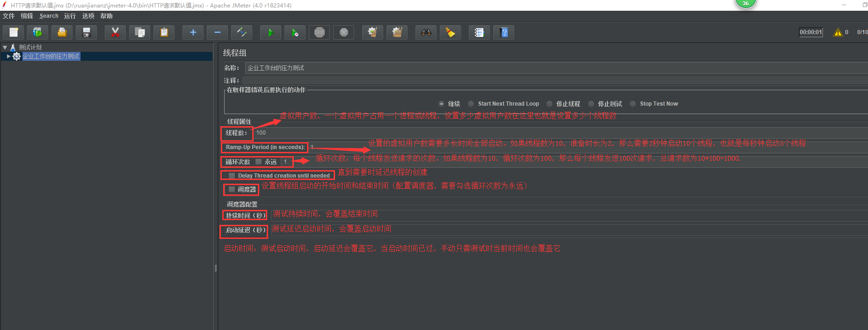868x330 pixels.
Task: Enable Delay Thread creation until needed
Action: coord(232,176)
